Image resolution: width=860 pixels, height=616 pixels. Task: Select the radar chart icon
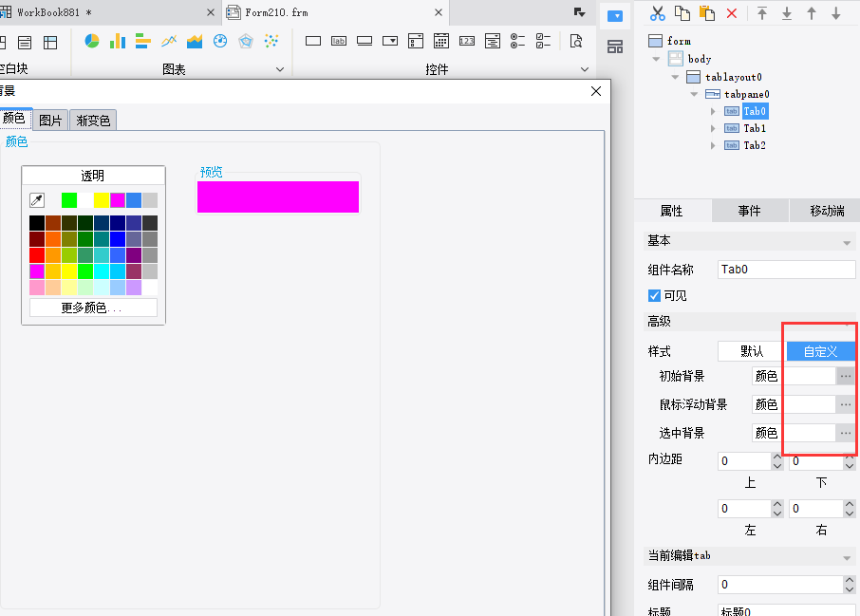[246, 41]
